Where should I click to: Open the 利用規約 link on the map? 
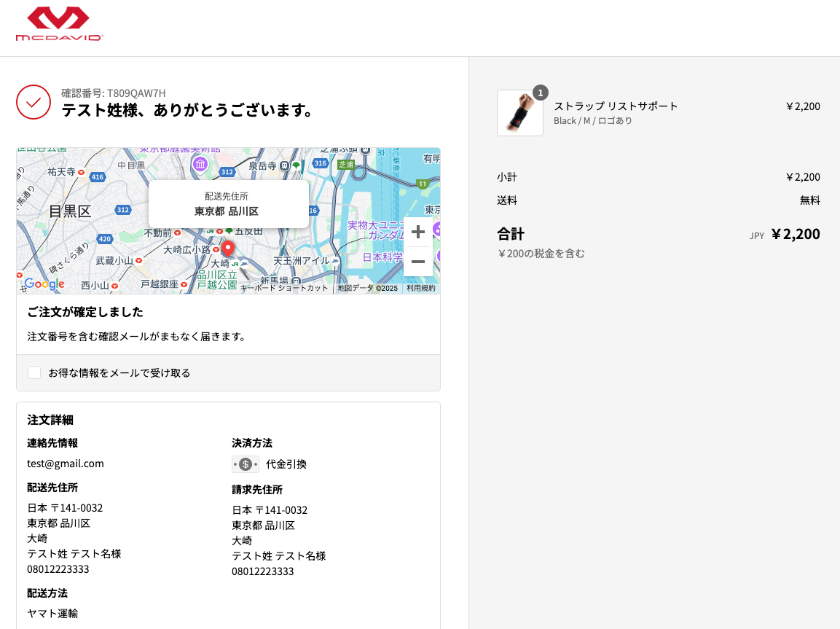(x=421, y=288)
